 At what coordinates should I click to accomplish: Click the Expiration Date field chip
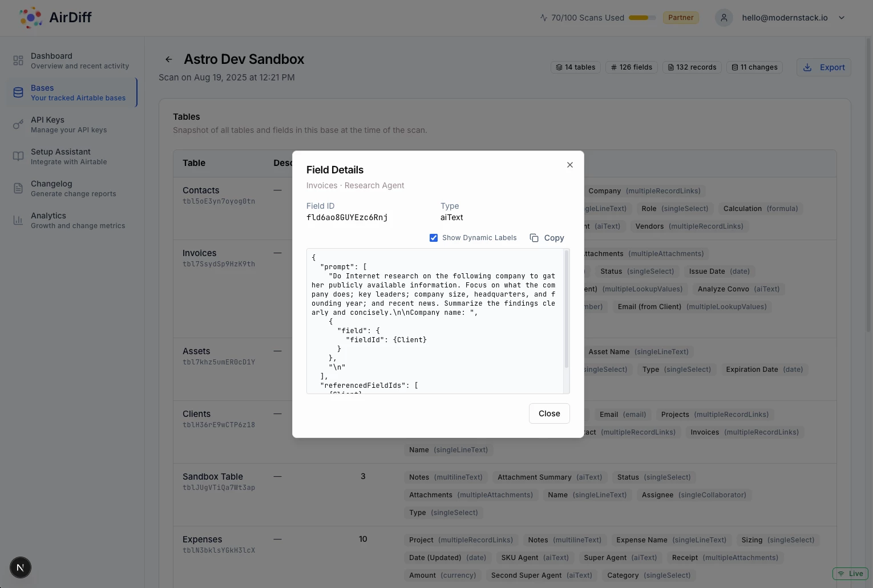click(x=764, y=370)
